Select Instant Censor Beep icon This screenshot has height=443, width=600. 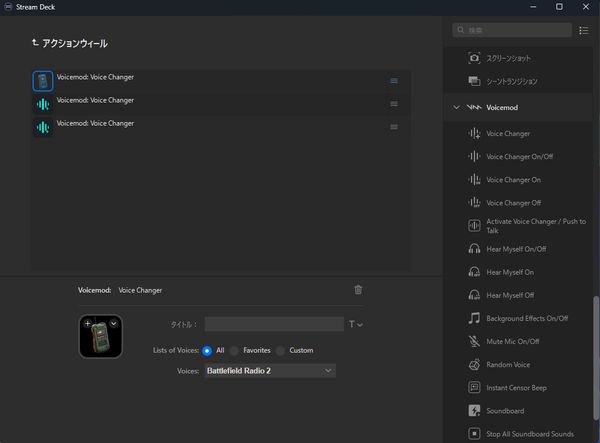pos(474,388)
